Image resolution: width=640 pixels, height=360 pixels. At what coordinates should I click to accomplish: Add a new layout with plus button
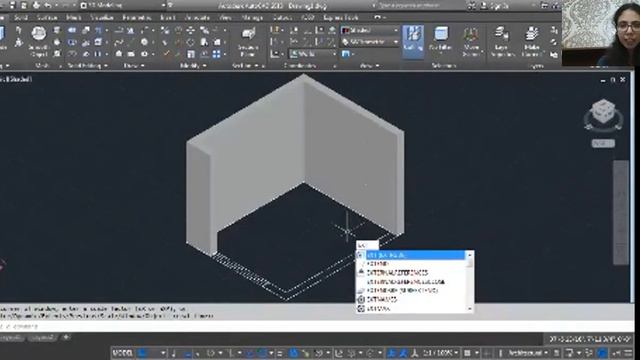[x=66, y=337]
